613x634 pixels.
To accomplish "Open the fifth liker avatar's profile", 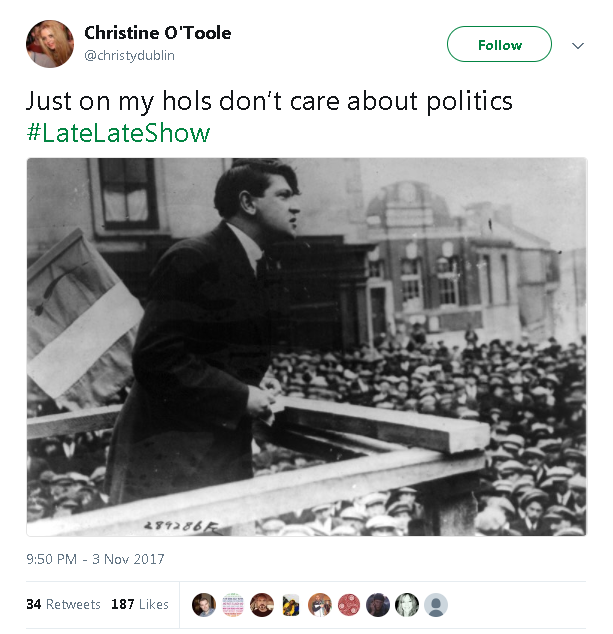I will (319, 605).
